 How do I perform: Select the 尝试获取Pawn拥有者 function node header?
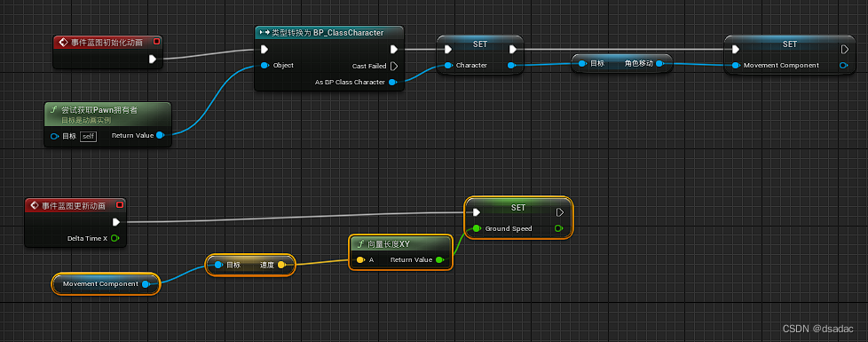point(108,114)
